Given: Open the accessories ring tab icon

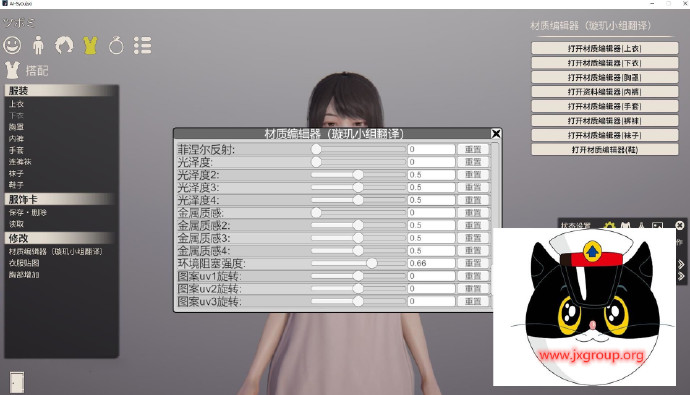Looking at the screenshot, I should 116,45.
